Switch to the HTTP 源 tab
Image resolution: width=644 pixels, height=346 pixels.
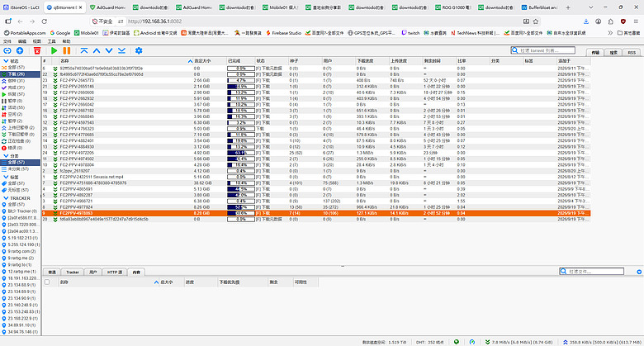pyautogui.click(x=115, y=272)
